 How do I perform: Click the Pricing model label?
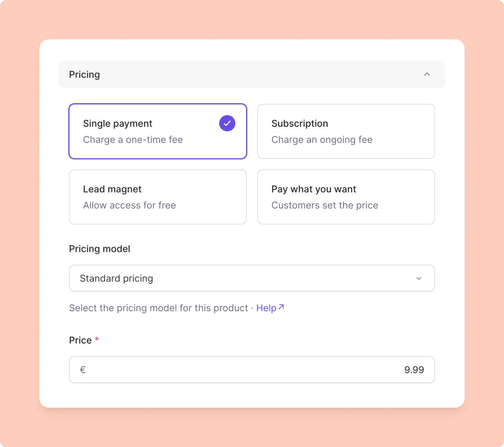[x=99, y=249]
